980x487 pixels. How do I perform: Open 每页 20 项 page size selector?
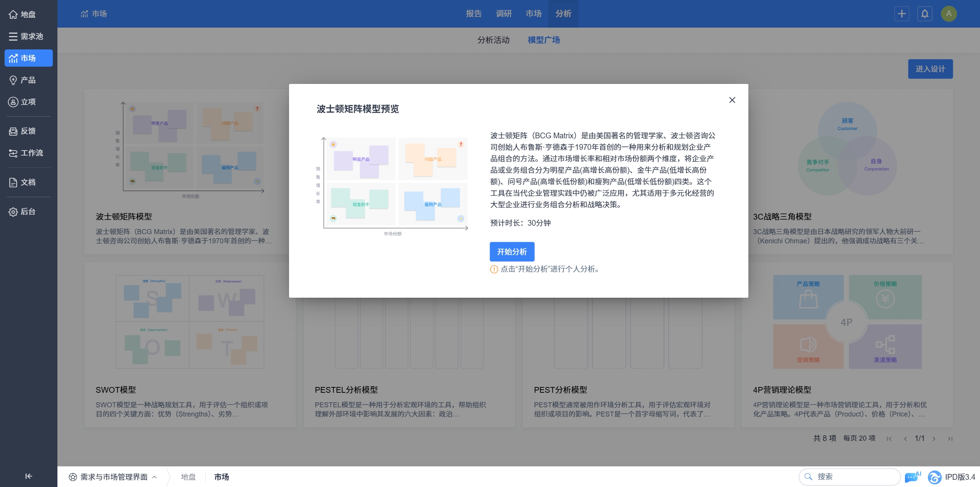[859, 438]
